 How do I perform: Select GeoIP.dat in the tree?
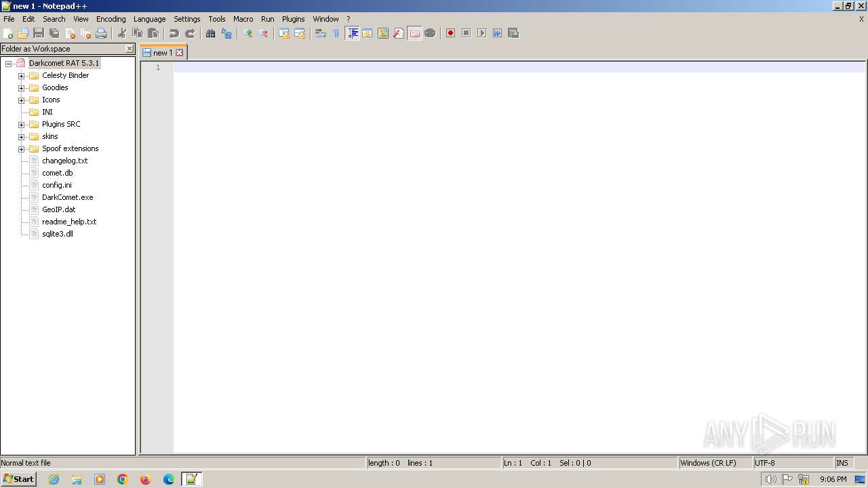point(58,209)
